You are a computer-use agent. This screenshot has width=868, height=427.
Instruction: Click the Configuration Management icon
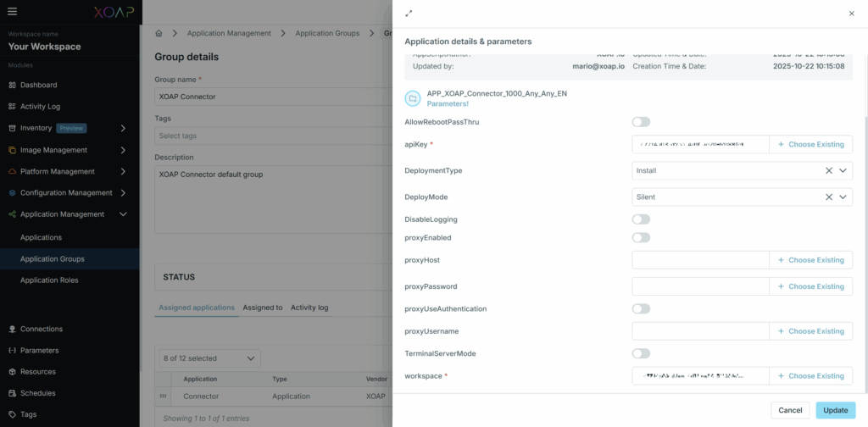12,193
